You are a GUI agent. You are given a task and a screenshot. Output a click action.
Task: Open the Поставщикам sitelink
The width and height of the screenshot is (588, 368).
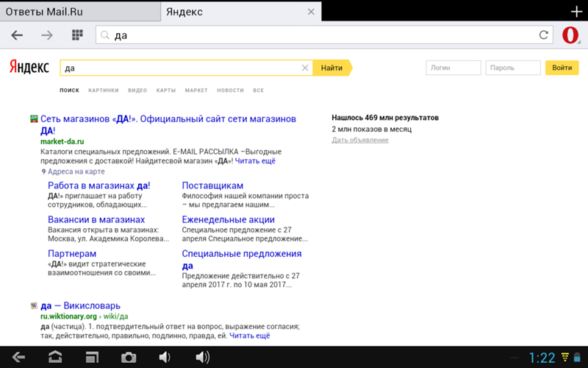pyautogui.click(x=212, y=185)
